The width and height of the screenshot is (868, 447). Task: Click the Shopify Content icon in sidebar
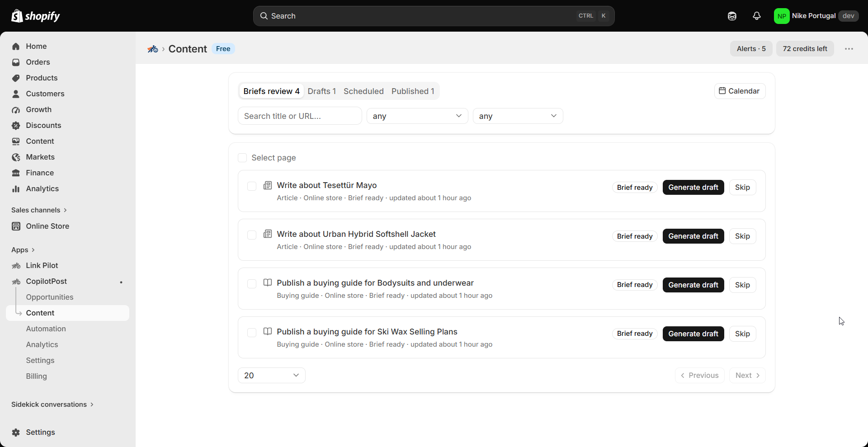tap(16, 141)
